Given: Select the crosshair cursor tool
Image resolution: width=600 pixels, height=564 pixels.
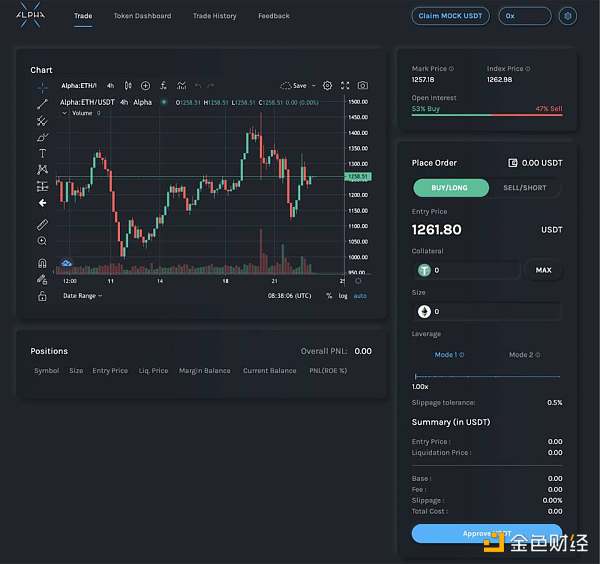Looking at the screenshot, I should 42,87.
